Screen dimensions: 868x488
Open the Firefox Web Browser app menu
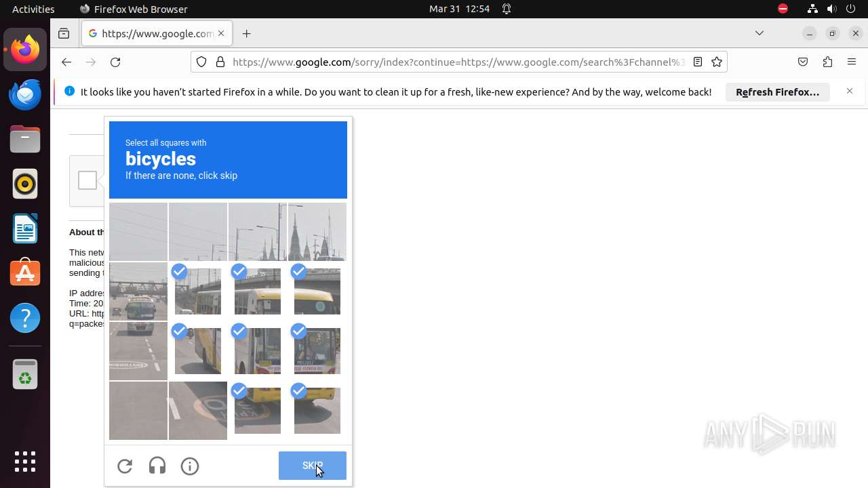134,9
